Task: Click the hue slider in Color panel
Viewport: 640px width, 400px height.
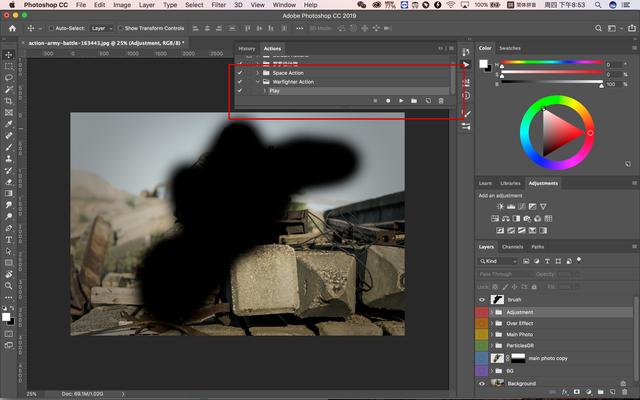Action: tap(552, 62)
